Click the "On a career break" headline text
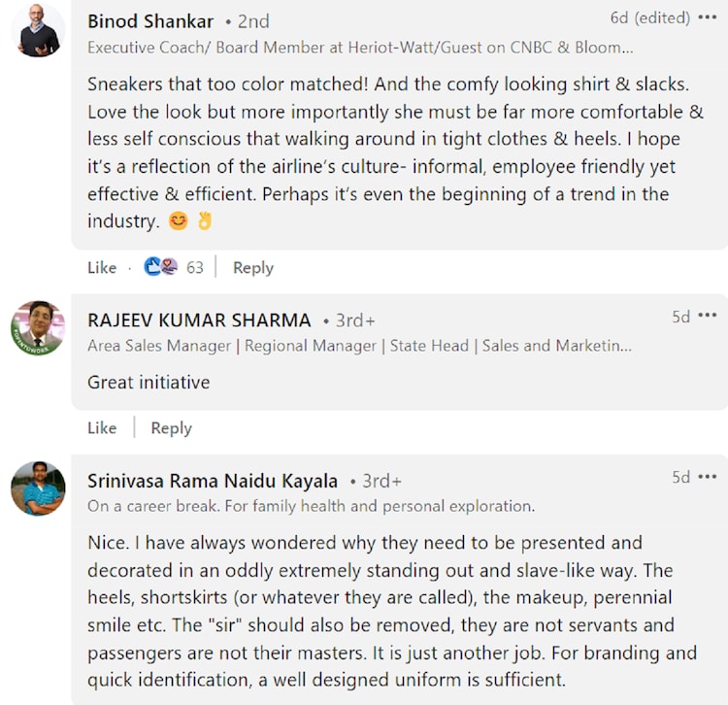The image size is (728, 705). (x=311, y=506)
